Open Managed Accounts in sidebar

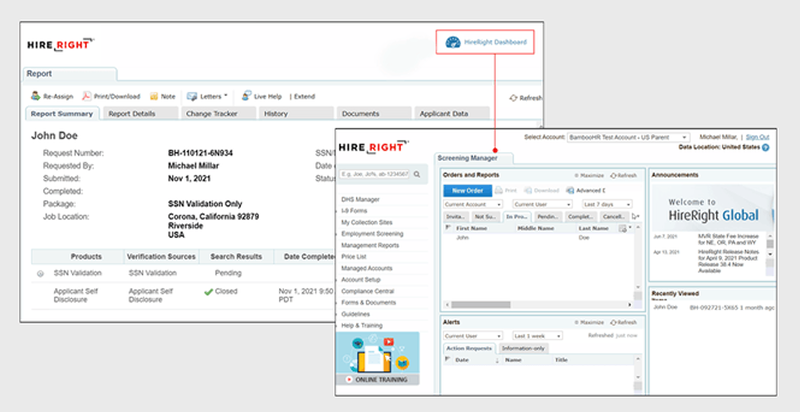366,268
